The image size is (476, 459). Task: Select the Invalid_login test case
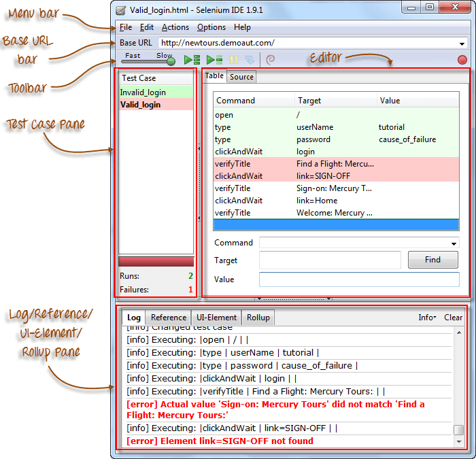click(x=143, y=92)
